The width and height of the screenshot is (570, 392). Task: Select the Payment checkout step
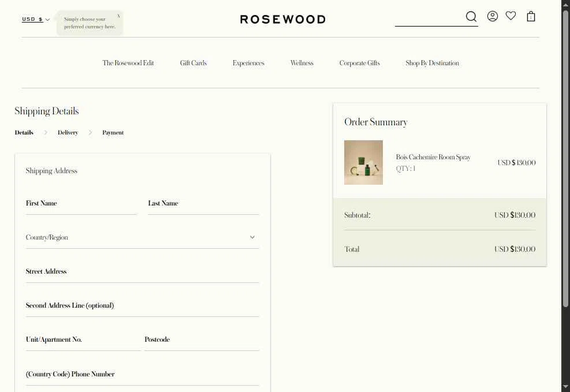[x=113, y=133]
